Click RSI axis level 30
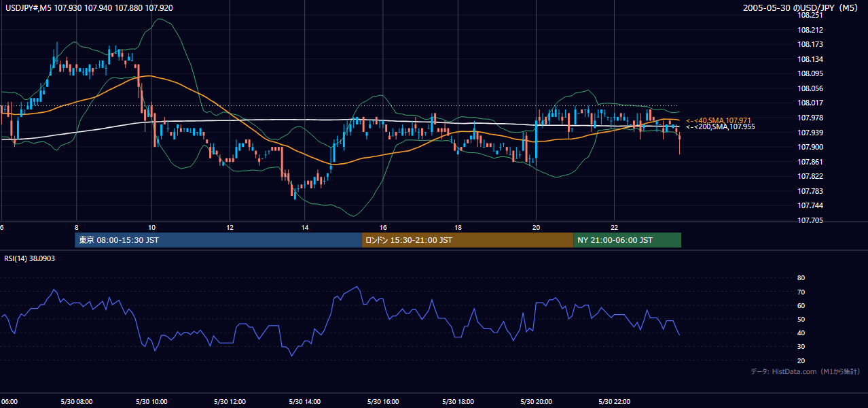The width and height of the screenshot is (868, 408). tap(801, 347)
